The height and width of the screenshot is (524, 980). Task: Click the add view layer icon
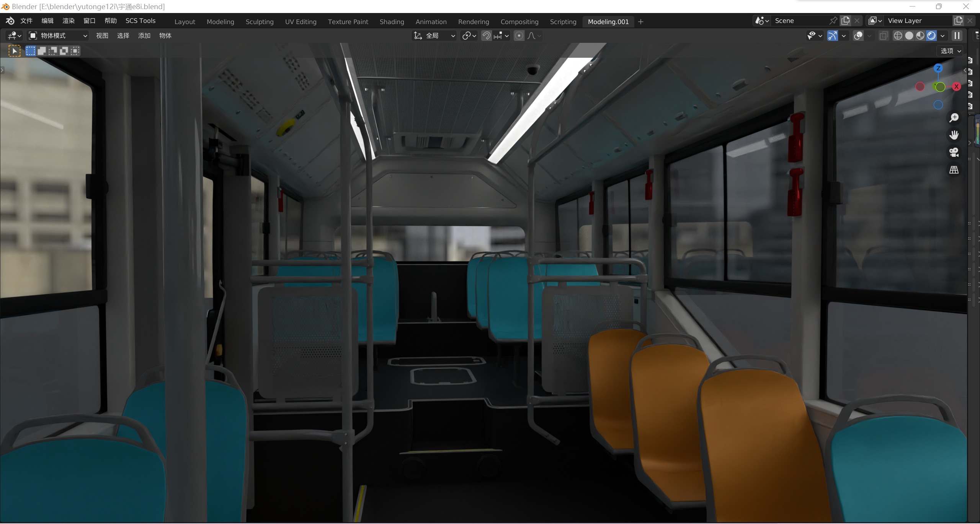coord(958,21)
